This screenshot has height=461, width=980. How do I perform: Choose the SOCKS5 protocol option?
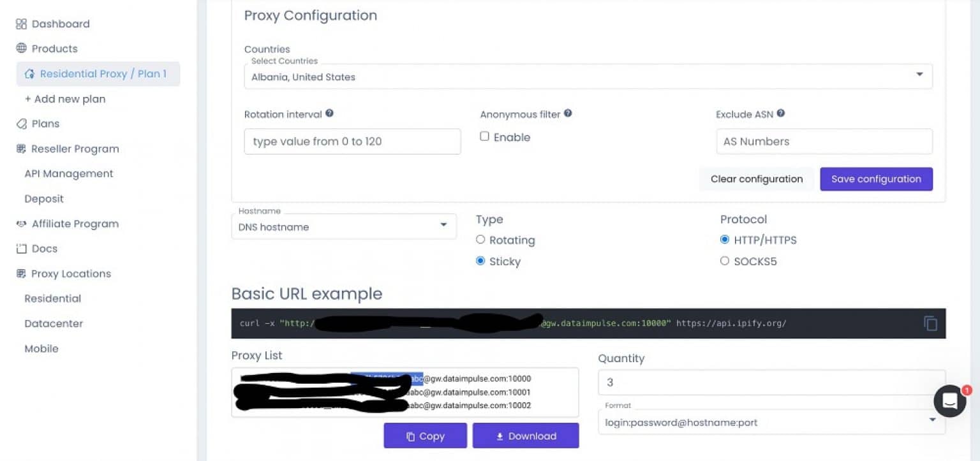pos(724,261)
